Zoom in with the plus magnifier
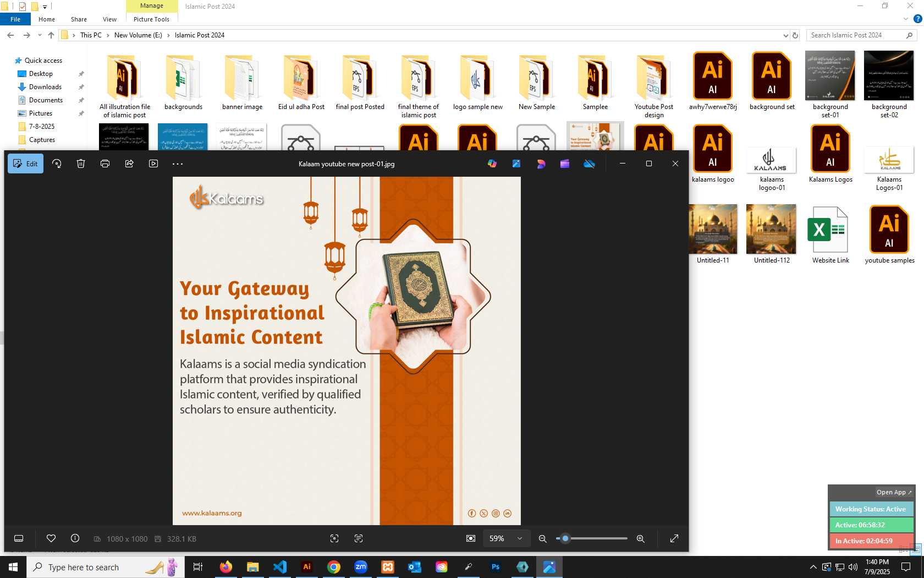 (x=641, y=538)
